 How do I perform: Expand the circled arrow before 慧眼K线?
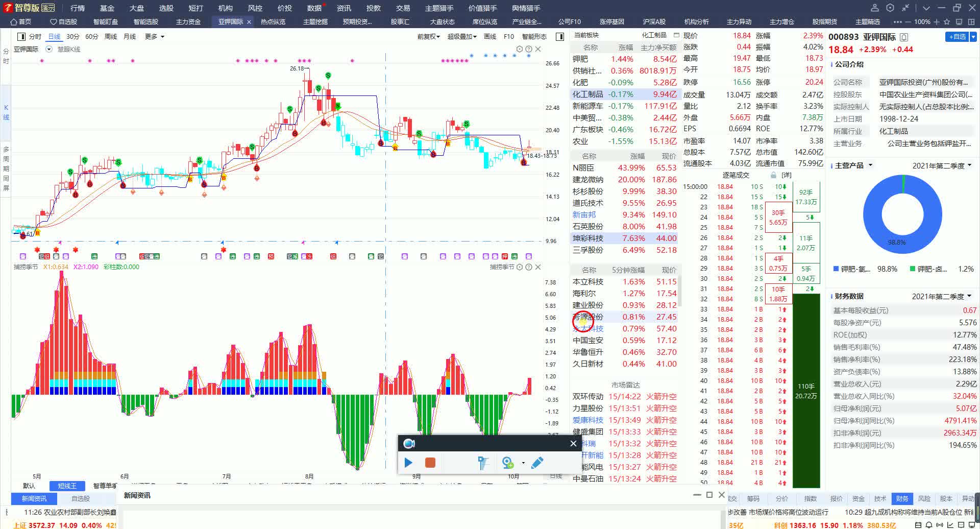(49, 50)
